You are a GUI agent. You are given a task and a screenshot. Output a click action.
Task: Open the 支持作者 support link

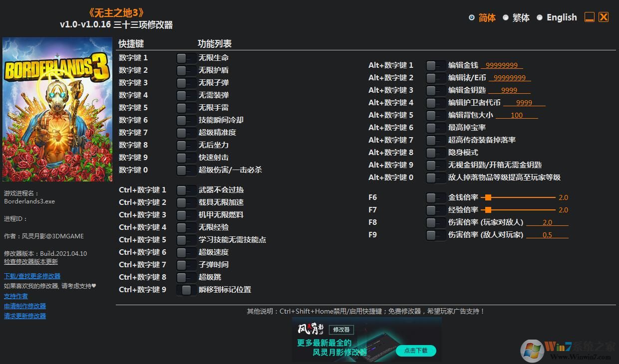tap(15, 296)
